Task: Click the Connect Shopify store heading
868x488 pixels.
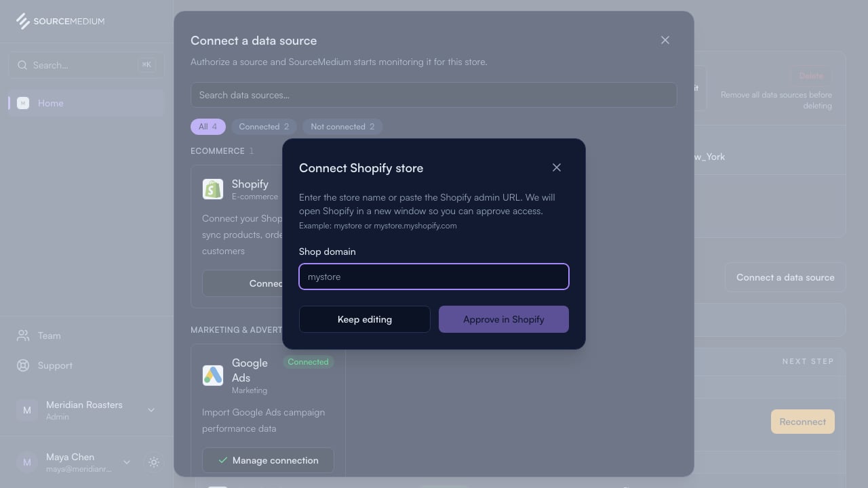Action: (361, 168)
